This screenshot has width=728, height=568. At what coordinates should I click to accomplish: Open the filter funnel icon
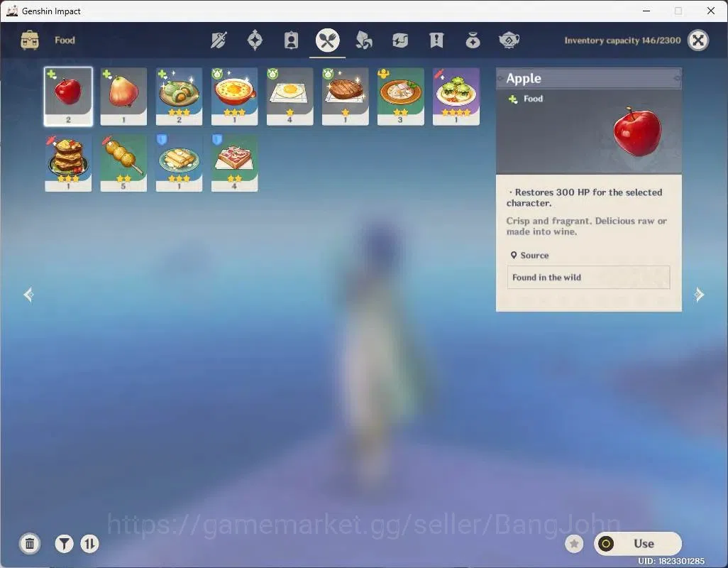click(64, 543)
